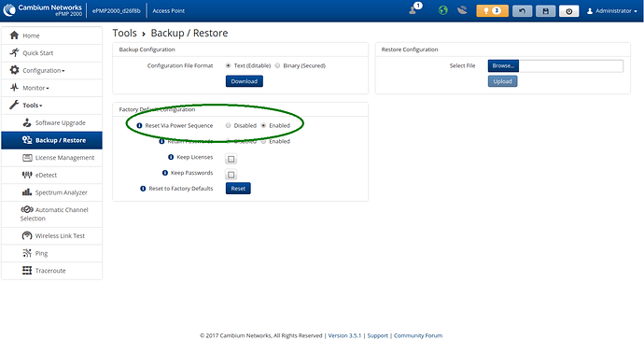Go to License Management
The width and height of the screenshot is (644, 340).
(x=51, y=158)
